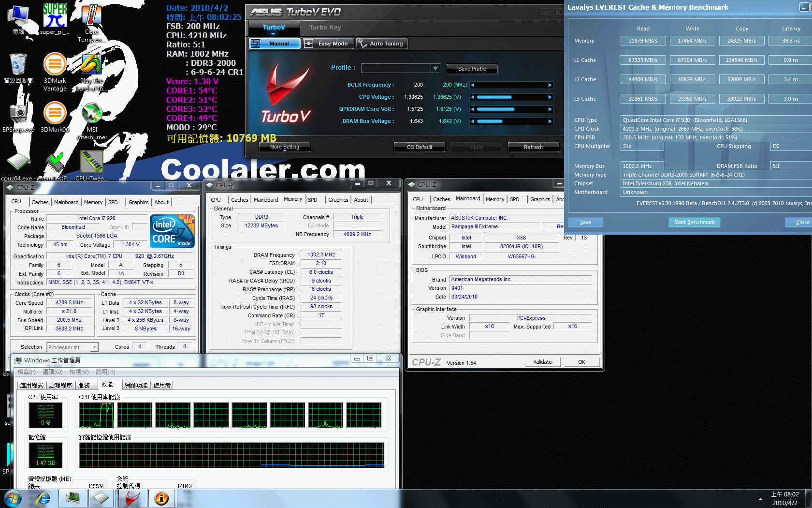The width and height of the screenshot is (812, 508).
Task: Adjust the CPU Voltage slider
Action: point(511,97)
